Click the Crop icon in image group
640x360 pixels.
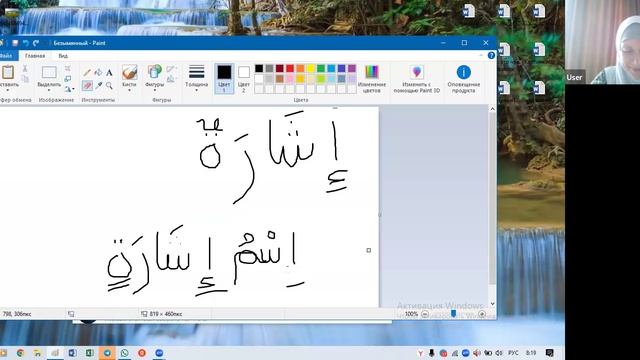point(68,69)
